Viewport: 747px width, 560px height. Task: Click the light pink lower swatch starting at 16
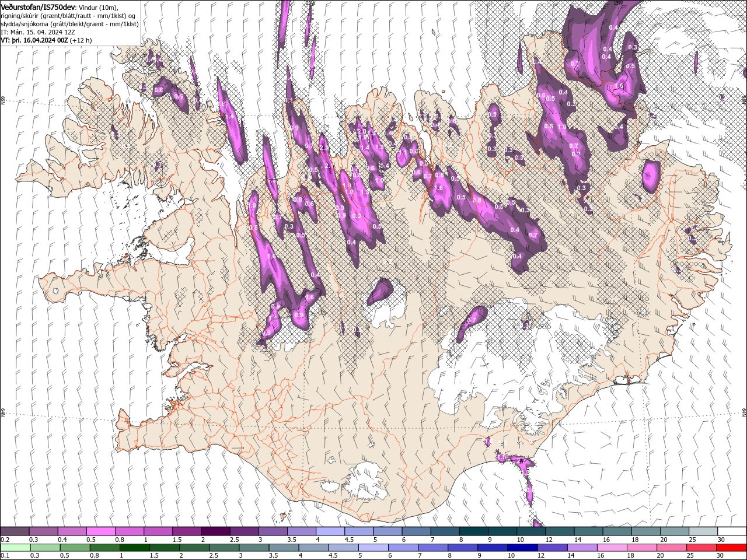(612, 548)
